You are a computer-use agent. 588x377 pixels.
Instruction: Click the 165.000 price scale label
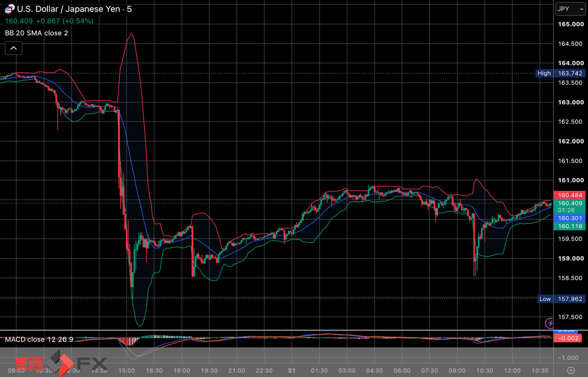pos(571,24)
